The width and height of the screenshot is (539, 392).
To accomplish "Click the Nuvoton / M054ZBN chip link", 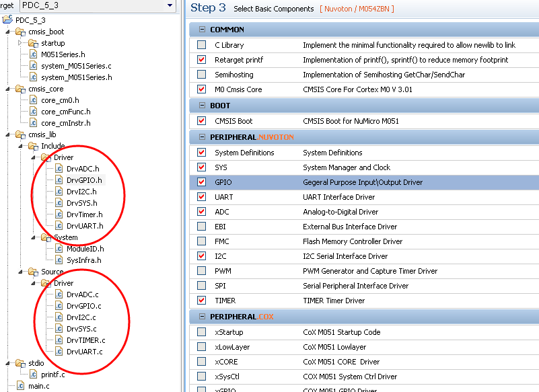I will click(x=357, y=9).
